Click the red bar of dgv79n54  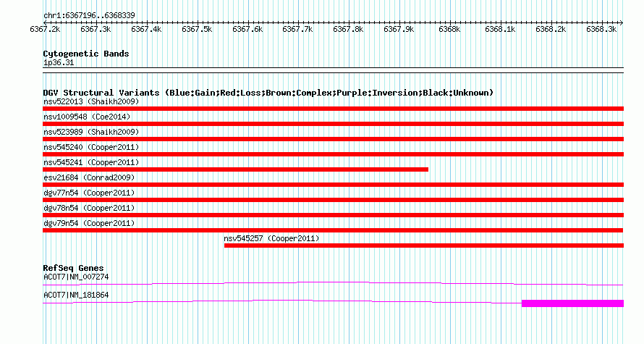pyautogui.click(x=333, y=230)
